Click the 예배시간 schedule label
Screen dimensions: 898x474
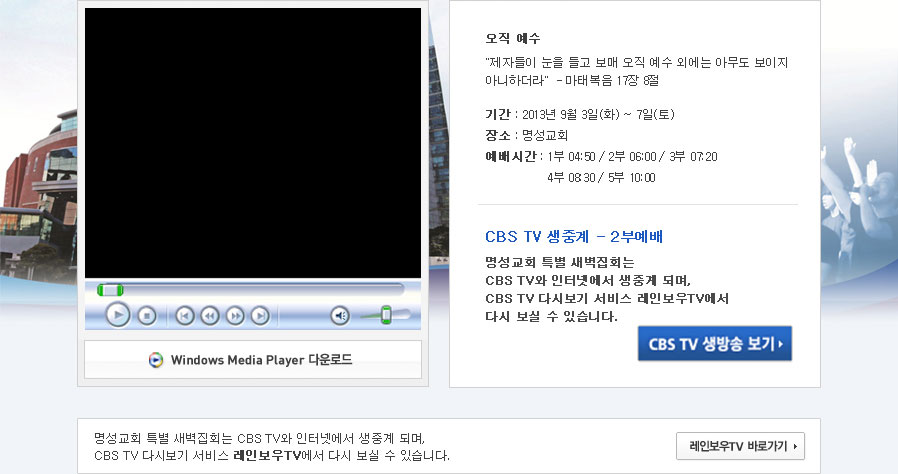(x=511, y=156)
